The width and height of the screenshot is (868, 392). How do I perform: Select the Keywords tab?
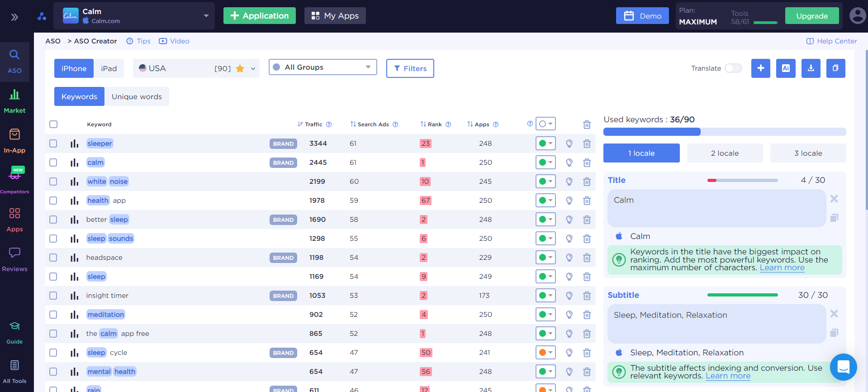(79, 96)
